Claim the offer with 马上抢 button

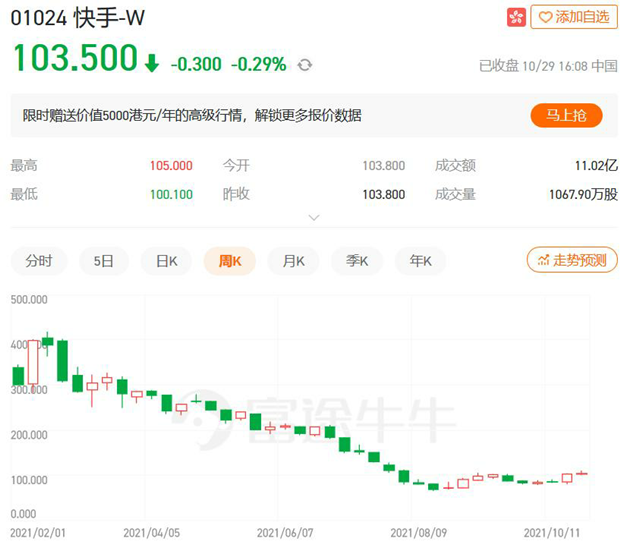coord(566,115)
